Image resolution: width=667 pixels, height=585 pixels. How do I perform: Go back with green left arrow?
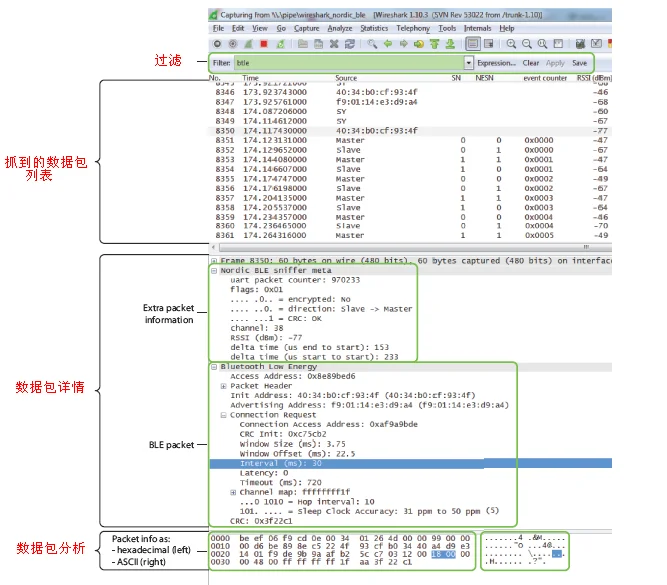tap(388, 44)
